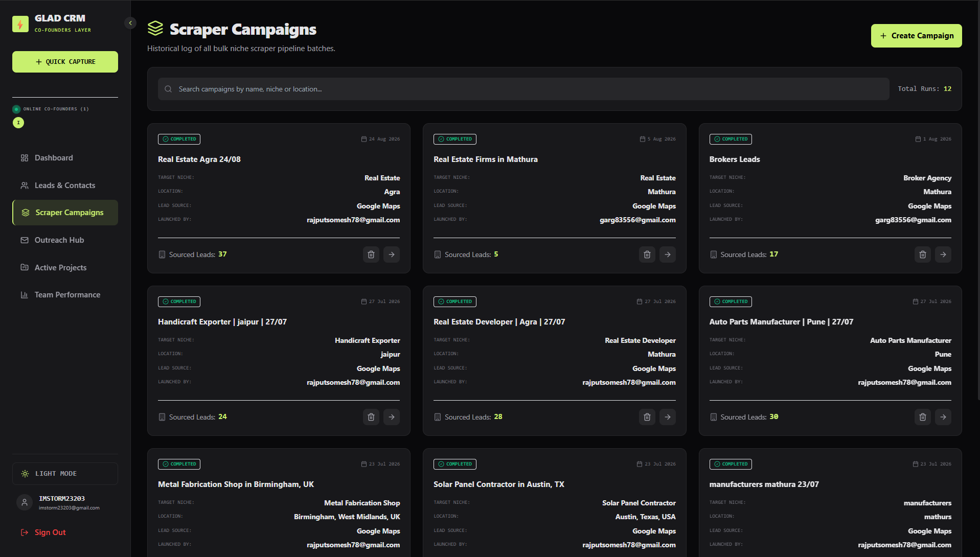Delete Auto Parts Manufacturer Pune campaign
Image resolution: width=980 pixels, height=557 pixels.
click(923, 417)
